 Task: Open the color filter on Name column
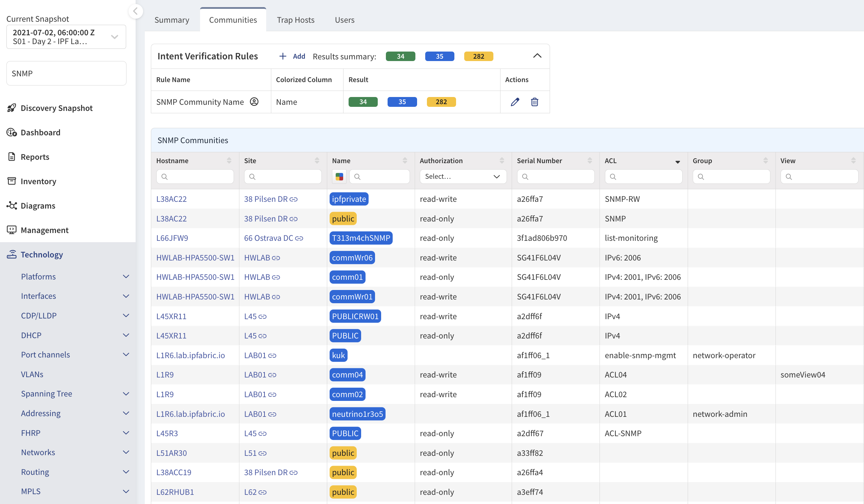tap(339, 177)
